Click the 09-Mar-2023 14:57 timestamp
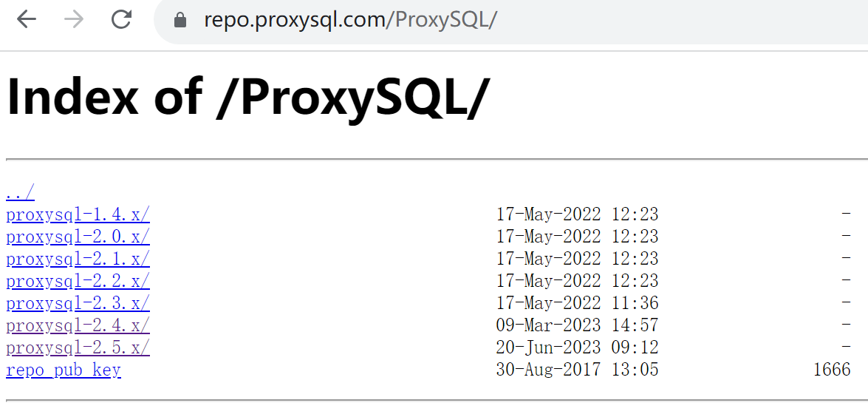The width and height of the screenshot is (868, 417). click(x=577, y=325)
